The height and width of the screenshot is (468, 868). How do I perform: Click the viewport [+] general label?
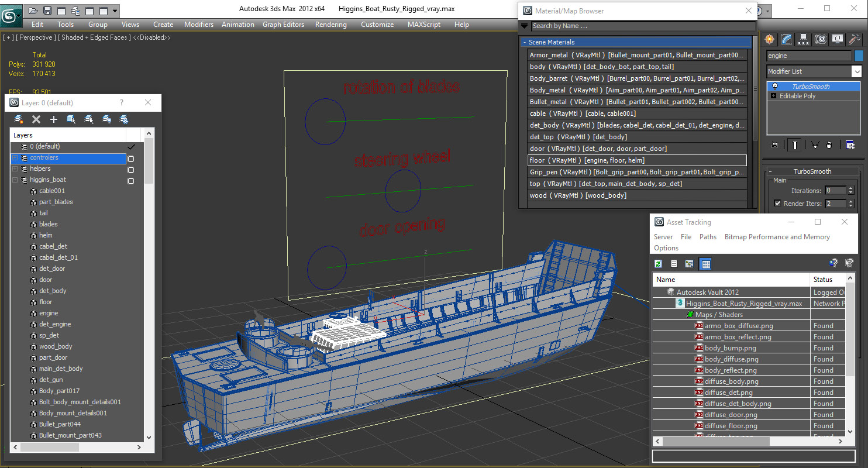tap(8, 37)
